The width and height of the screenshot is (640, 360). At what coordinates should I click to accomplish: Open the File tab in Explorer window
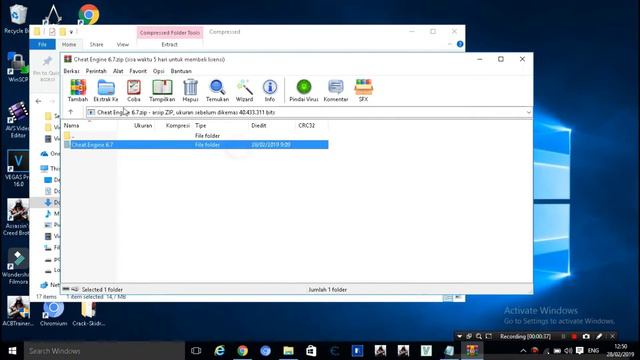(42, 44)
